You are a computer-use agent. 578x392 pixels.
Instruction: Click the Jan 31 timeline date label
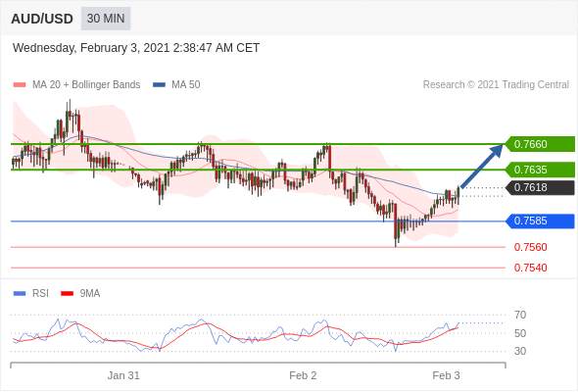(x=123, y=375)
